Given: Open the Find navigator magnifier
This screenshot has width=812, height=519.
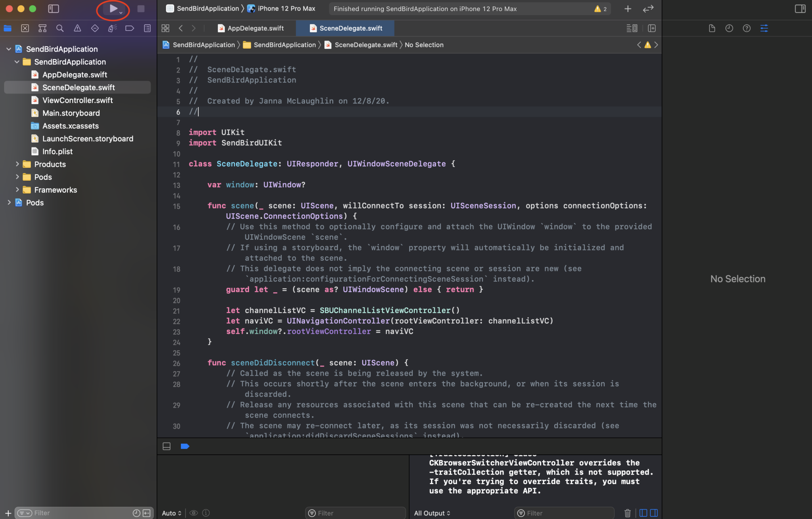Looking at the screenshot, I should click(x=60, y=28).
